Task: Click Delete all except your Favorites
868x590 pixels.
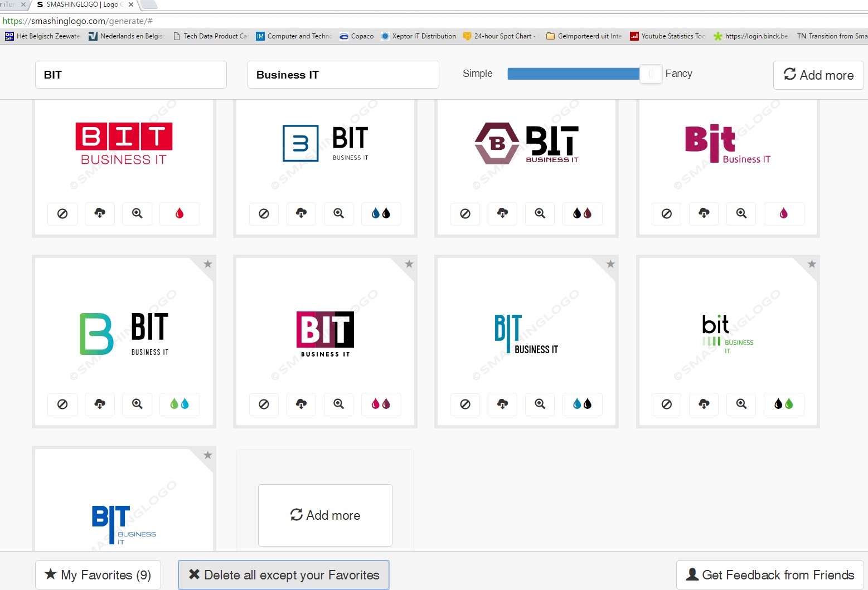Action: [x=284, y=575]
